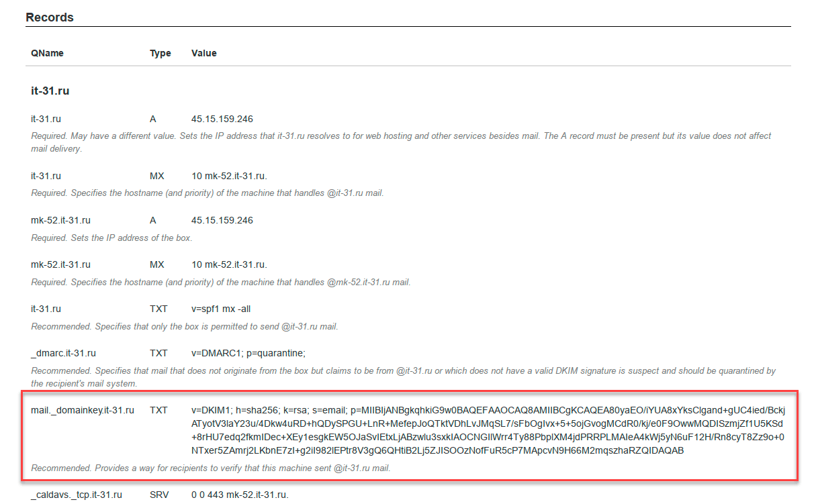
Task: Click the TXT type cell of the mail._domainkey row
Action: click(159, 409)
